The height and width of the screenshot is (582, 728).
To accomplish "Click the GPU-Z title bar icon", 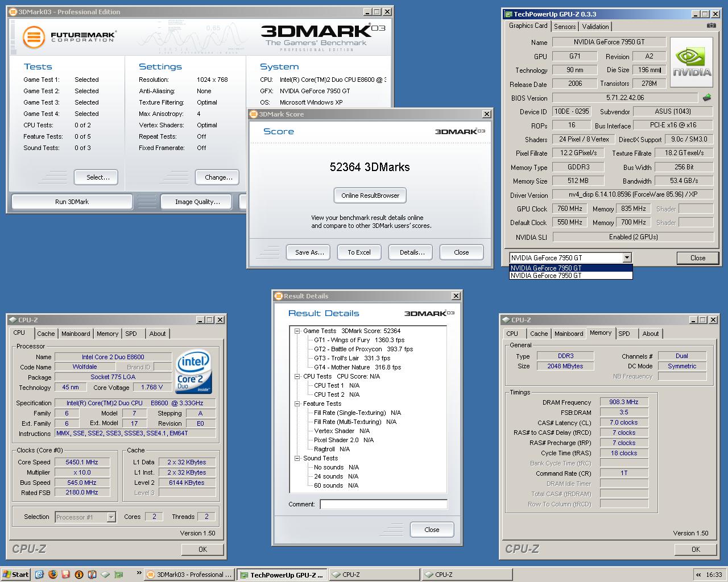I will 508,14.
